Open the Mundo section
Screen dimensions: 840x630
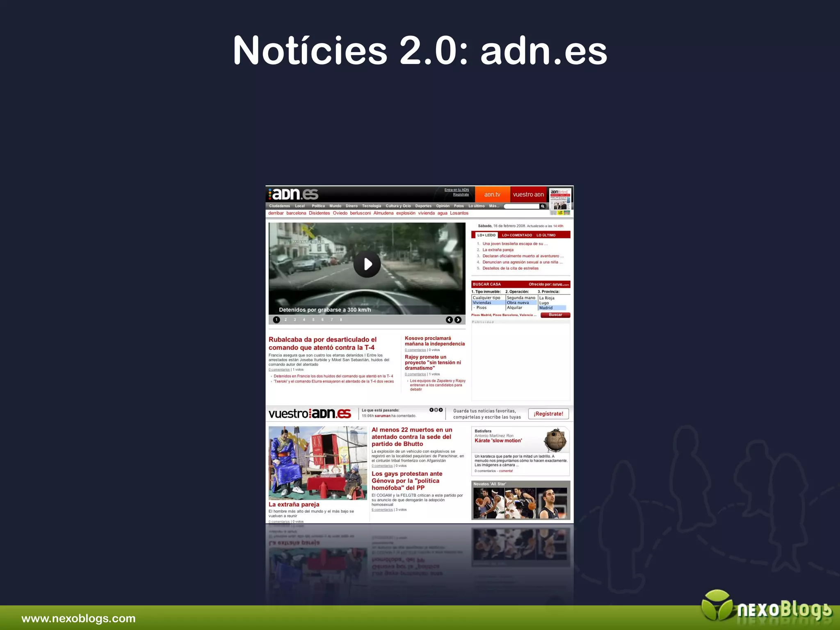tap(335, 206)
